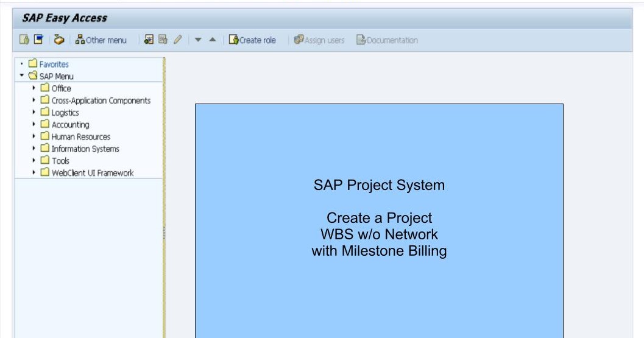Click the Delete Favorites icon
The image size is (644, 338).
click(163, 40)
